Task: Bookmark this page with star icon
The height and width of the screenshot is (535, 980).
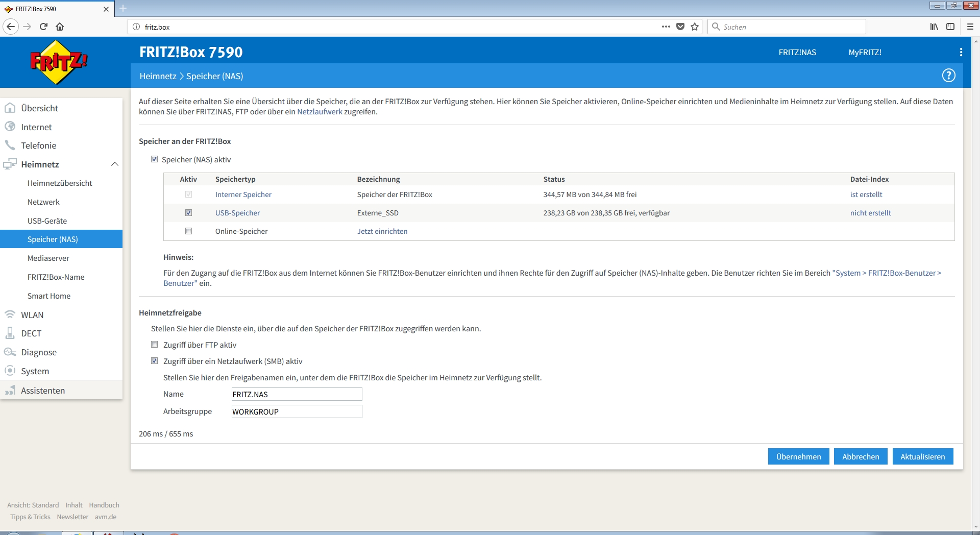Action: pos(695,27)
